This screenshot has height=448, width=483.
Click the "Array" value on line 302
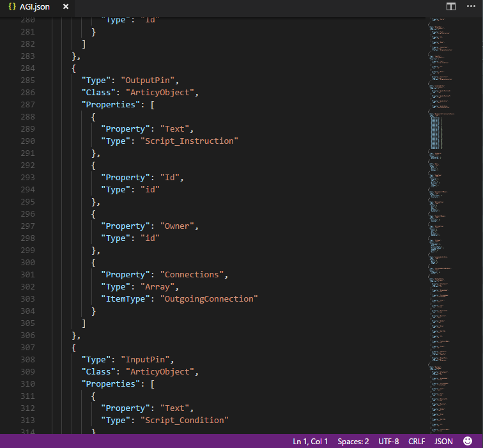[157, 286]
